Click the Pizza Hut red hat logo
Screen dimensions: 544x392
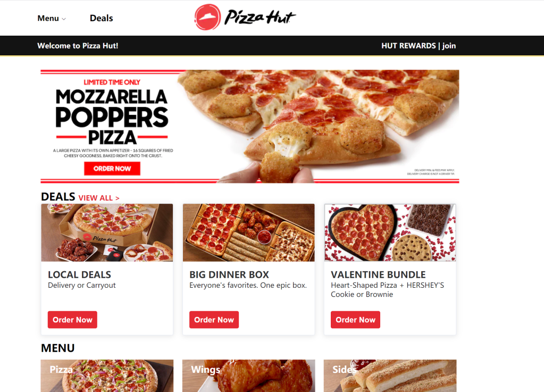point(207,17)
